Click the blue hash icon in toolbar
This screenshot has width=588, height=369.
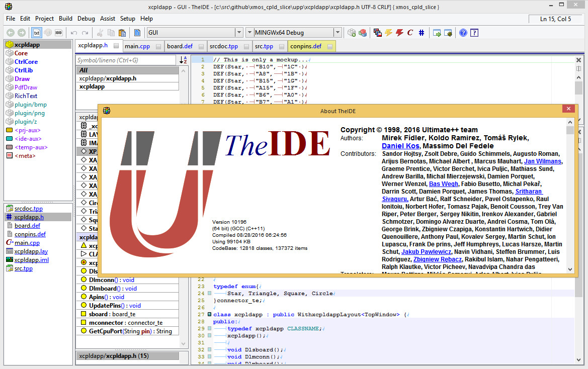[421, 33]
